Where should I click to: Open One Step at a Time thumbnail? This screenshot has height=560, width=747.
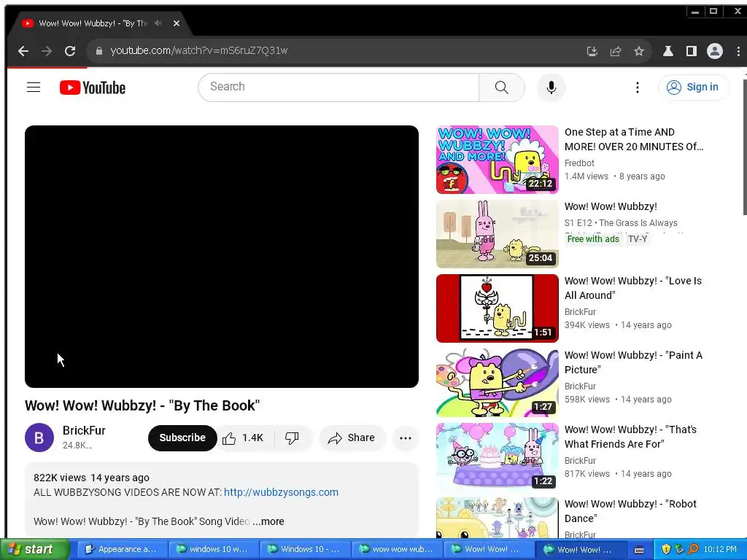(497, 160)
